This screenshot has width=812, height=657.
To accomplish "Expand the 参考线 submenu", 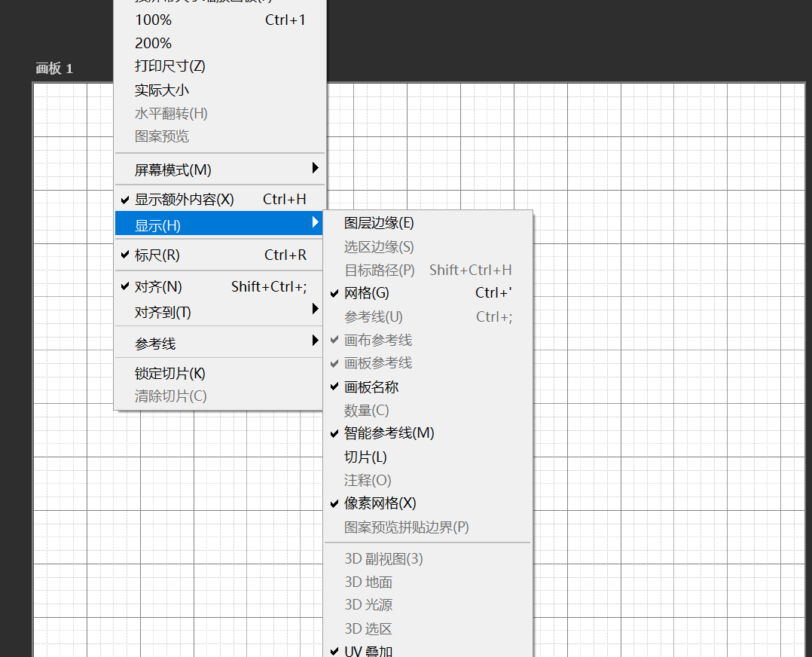I will pos(220,343).
